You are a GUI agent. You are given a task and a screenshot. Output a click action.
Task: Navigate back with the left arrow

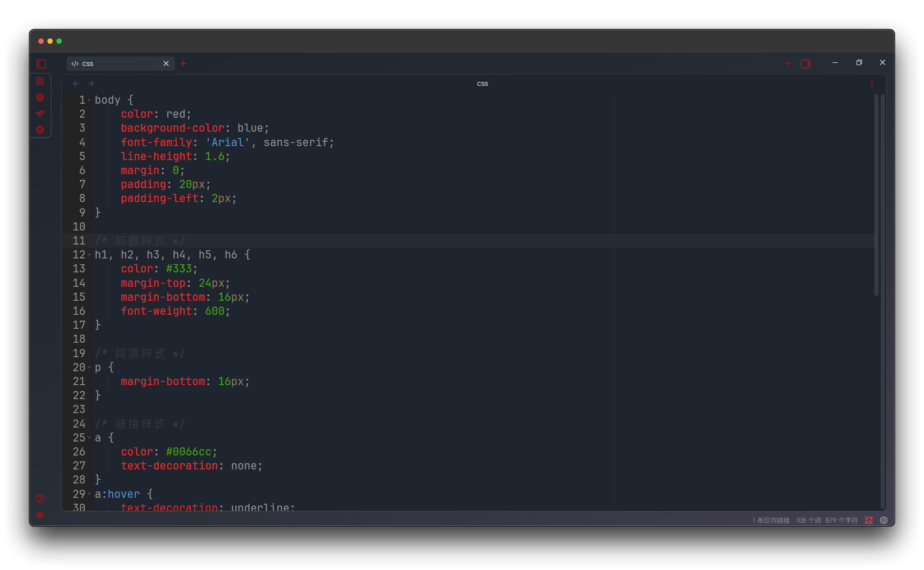click(x=76, y=84)
